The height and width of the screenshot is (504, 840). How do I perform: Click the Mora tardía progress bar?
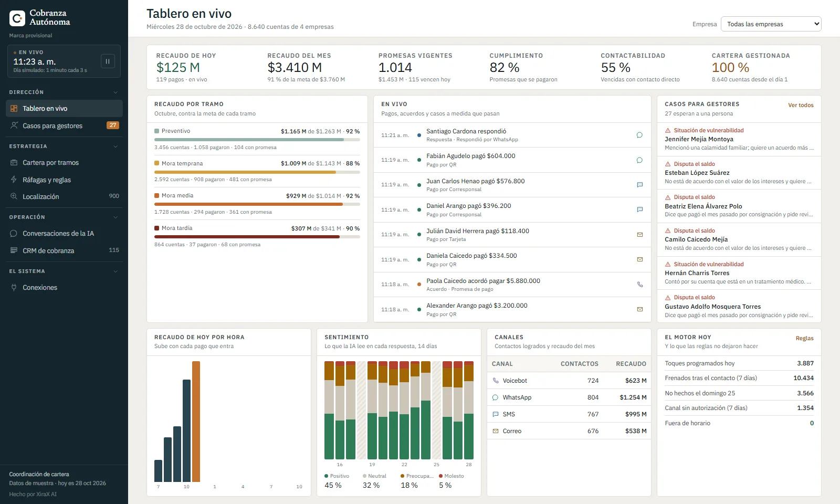(257, 237)
